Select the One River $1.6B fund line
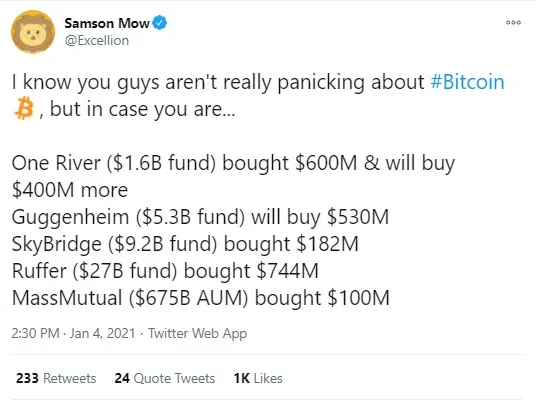This screenshot has width=536, height=400. coord(233,163)
